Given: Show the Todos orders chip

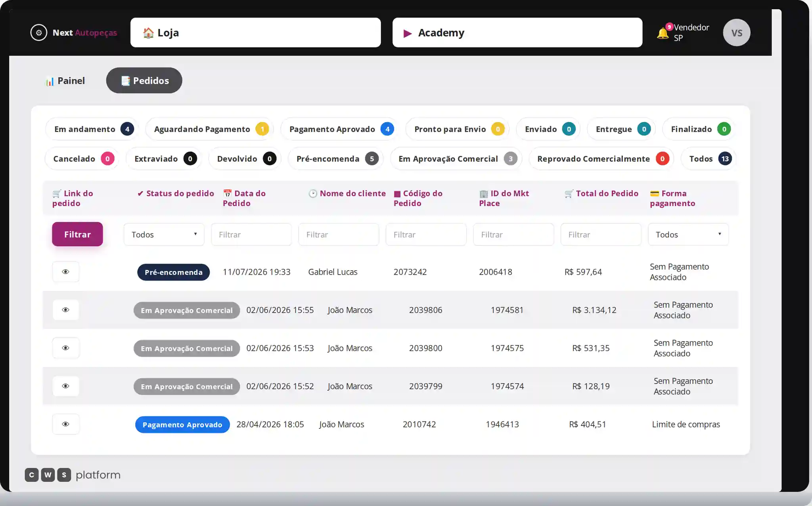Looking at the screenshot, I should click(709, 159).
